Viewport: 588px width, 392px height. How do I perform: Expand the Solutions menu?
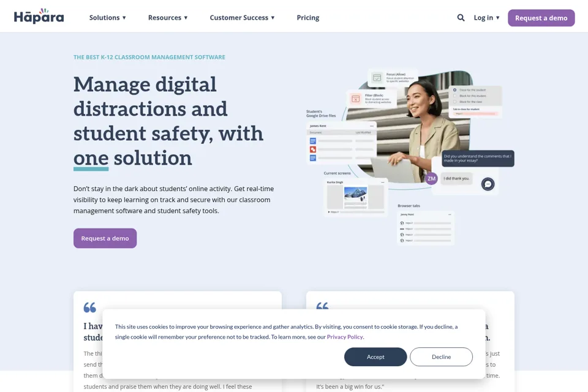[108, 18]
